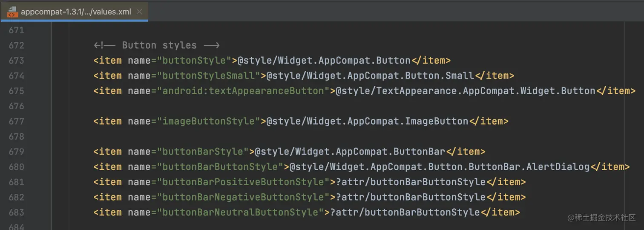Click ?attr/buttonBarButtonStyle on line 681
This screenshot has width=644, height=230.
click(x=411, y=182)
